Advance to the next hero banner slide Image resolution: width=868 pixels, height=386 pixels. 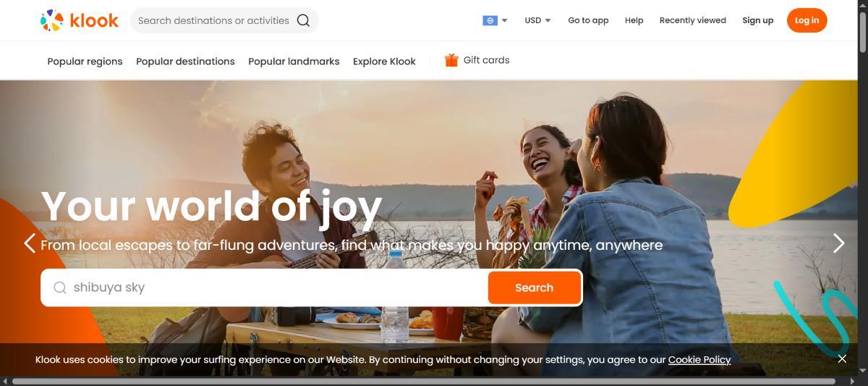pyautogui.click(x=838, y=243)
